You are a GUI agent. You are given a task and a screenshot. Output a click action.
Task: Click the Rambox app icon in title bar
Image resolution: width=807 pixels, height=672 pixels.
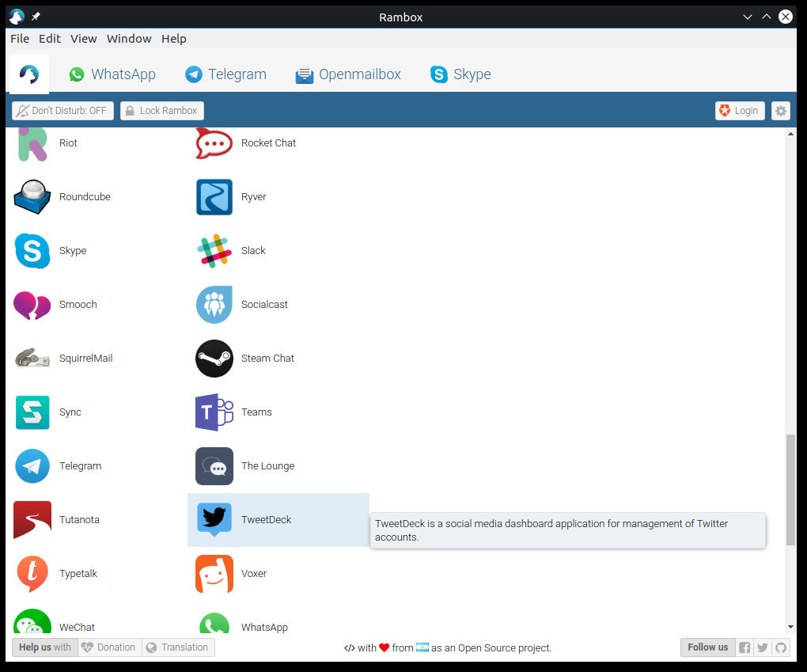point(17,17)
